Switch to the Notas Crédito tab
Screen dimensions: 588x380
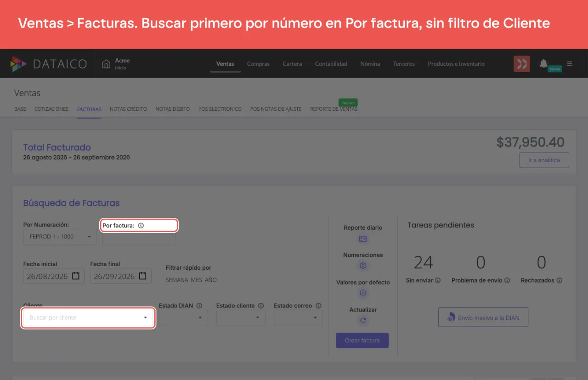point(129,109)
